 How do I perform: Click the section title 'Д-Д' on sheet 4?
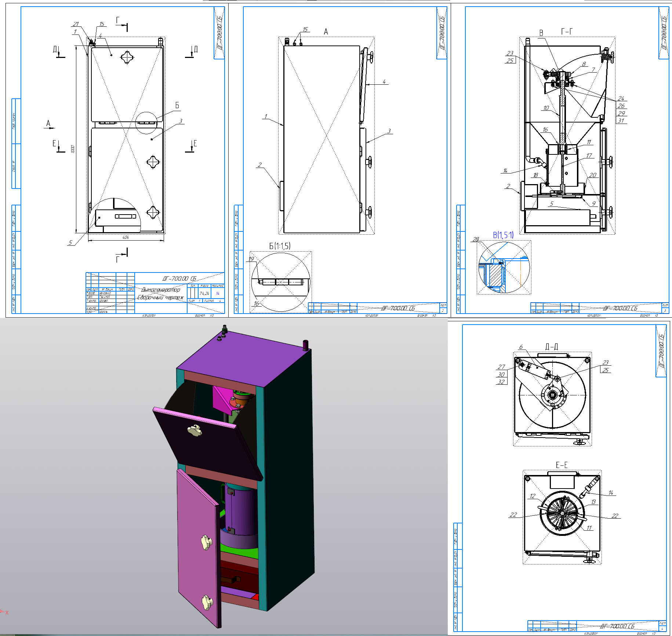click(x=552, y=347)
